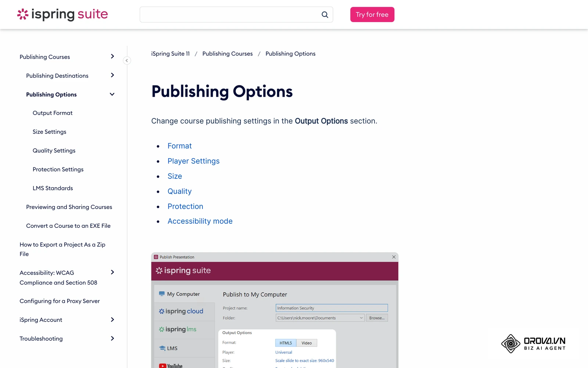Expand the Publishing Courses chevron
588x368 pixels.
tap(112, 56)
